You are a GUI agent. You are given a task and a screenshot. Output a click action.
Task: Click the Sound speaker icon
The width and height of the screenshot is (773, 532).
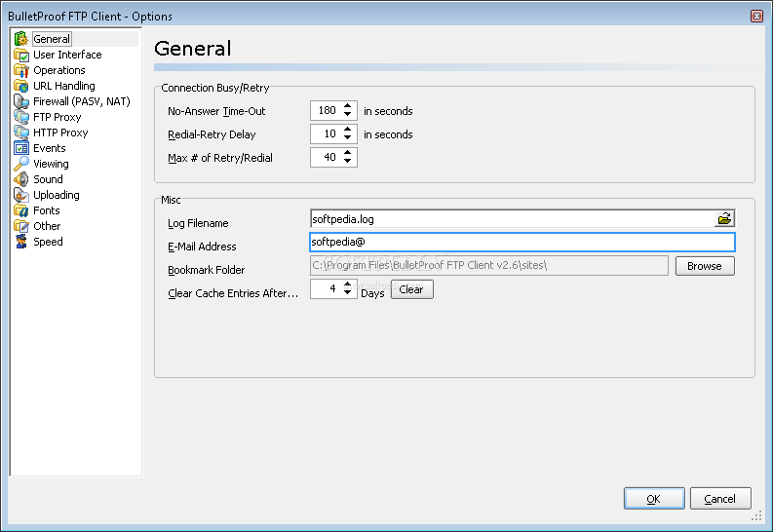tap(21, 179)
